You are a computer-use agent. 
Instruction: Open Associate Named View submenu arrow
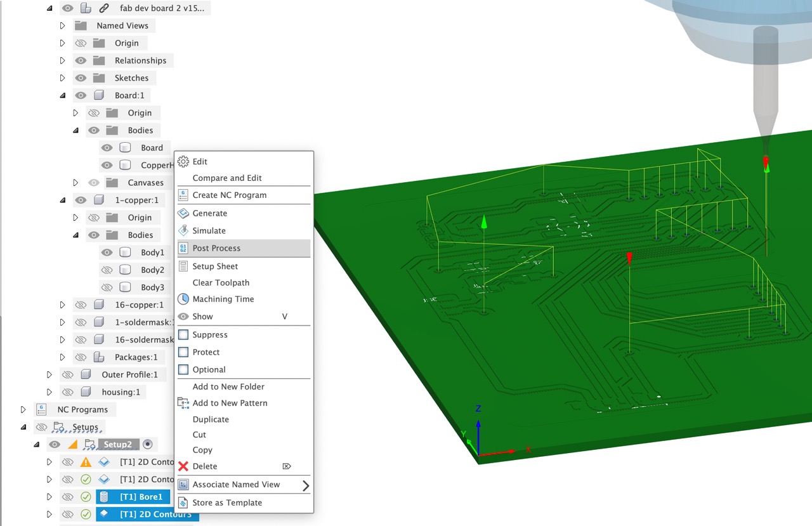coord(306,486)
